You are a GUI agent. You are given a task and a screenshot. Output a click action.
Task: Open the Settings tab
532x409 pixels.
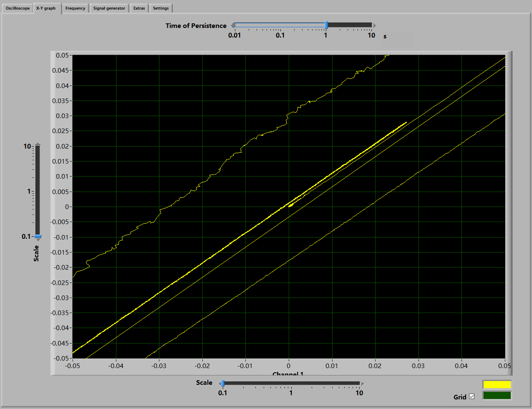161,8
